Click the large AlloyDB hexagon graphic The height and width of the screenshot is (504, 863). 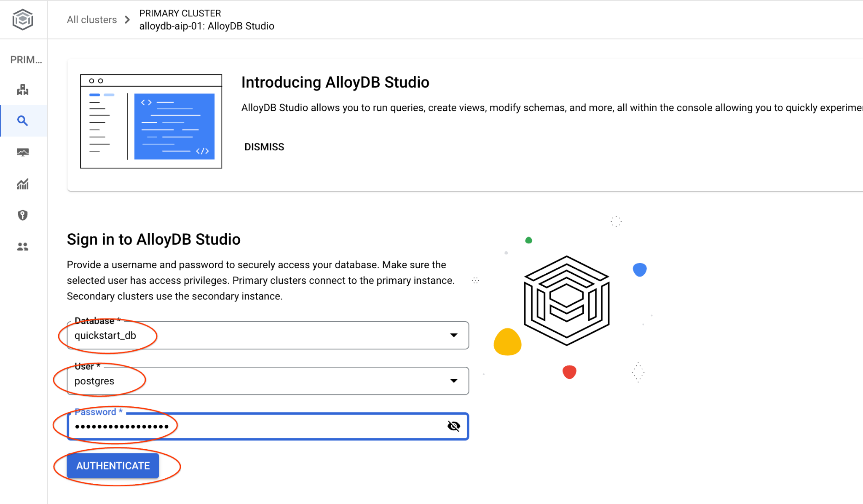(x=566, y=301)
